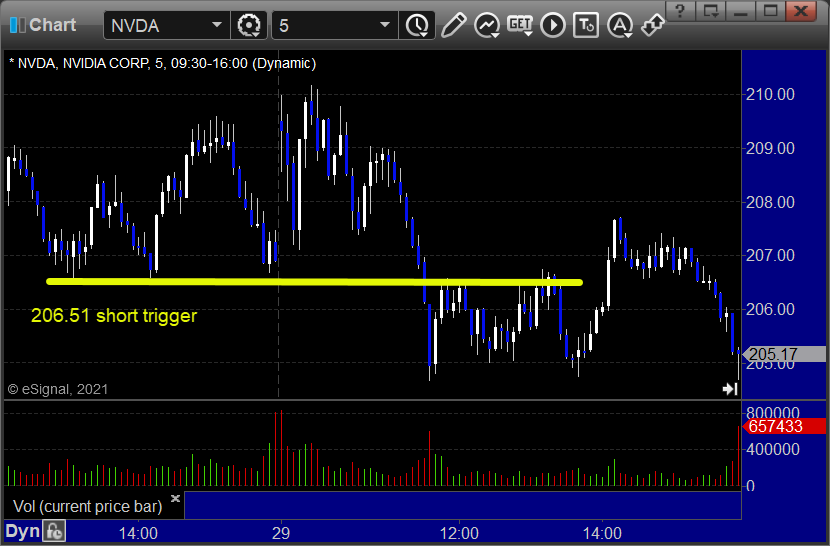Viewport: 830px width, 546px height.
Task: Click the 207.00 price axis label
Action: click(770, 255)
